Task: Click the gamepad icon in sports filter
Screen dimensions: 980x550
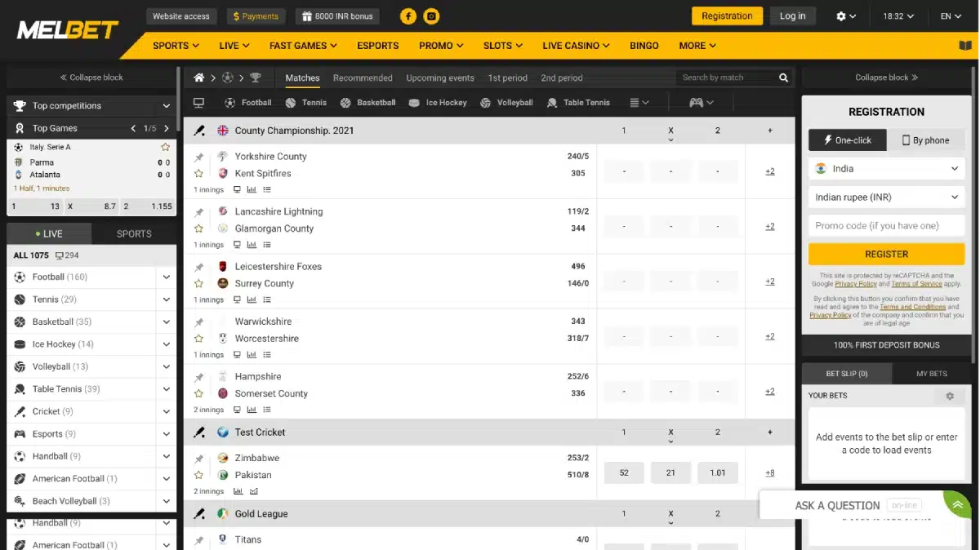Action: [696, 103]
